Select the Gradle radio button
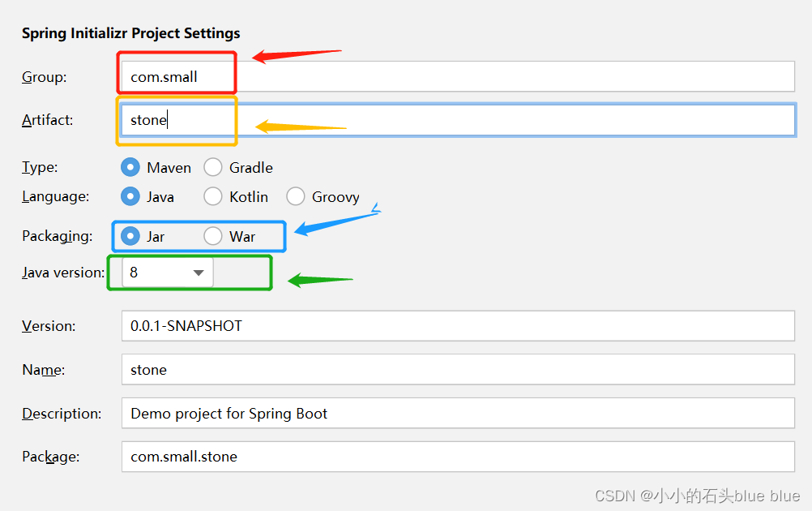812x511 pixels. [x=213, y=168]
